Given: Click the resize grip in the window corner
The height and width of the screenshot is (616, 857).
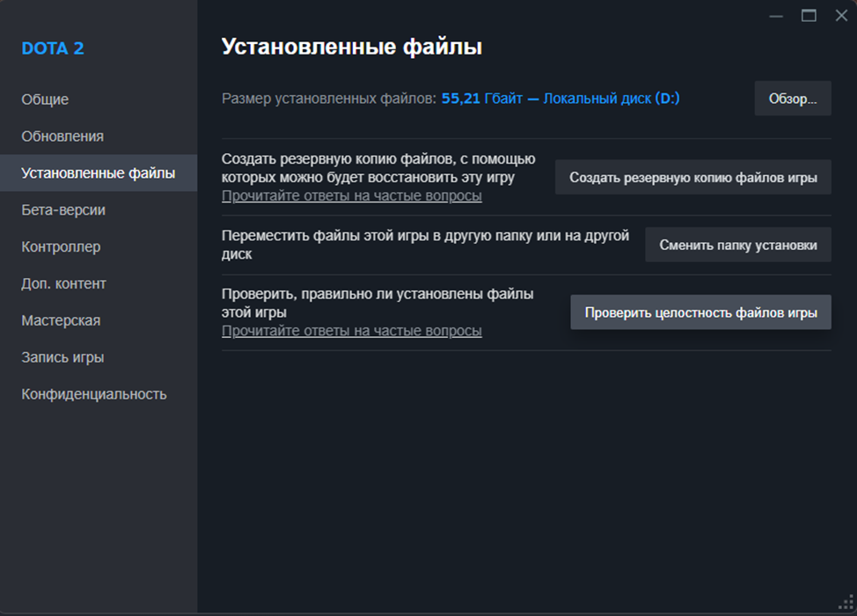Looking at the screenshot, I should tap(849, 606).
